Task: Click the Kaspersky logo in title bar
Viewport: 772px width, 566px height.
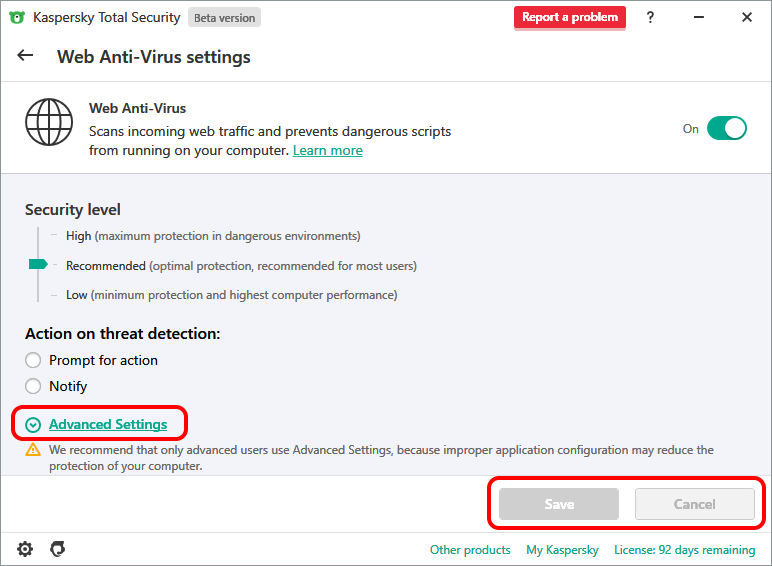Action: click(x=16, y=17)
